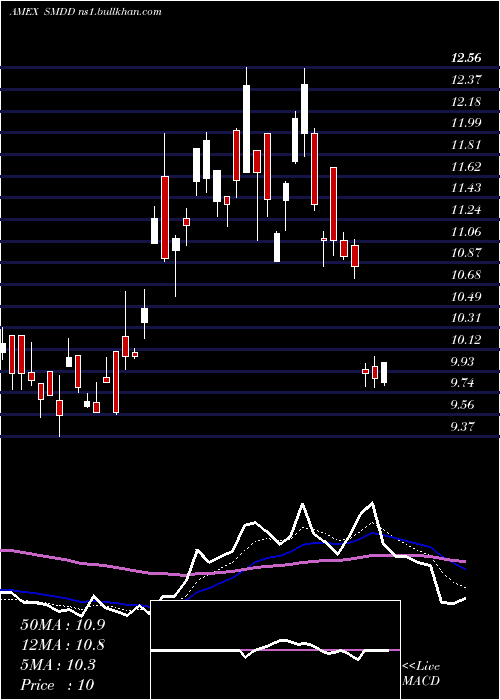Click the last white candlestick near 9.93
Viewport: 500px width, 700px height.
pyautogui.click(x=384, y=372)
